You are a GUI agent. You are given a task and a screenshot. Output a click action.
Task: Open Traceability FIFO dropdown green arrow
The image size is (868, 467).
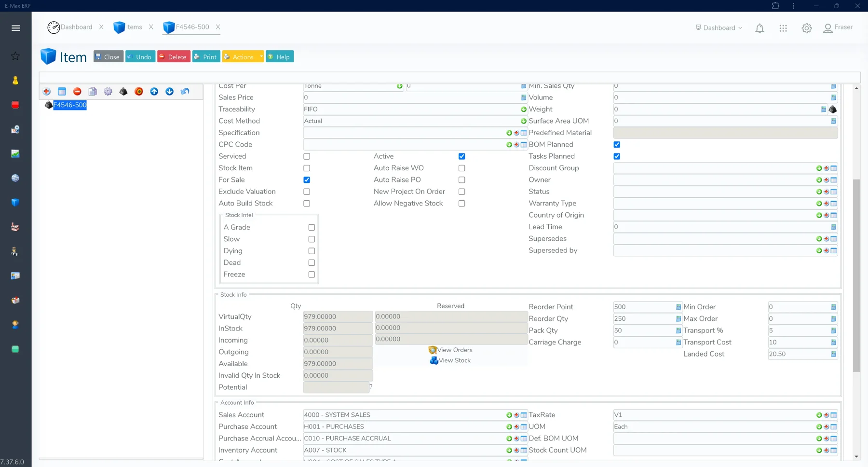[x=524, y=110]
